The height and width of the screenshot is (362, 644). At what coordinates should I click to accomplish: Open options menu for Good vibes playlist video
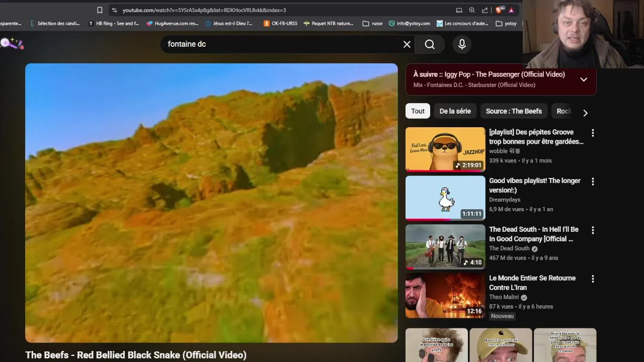coord(593,182)
